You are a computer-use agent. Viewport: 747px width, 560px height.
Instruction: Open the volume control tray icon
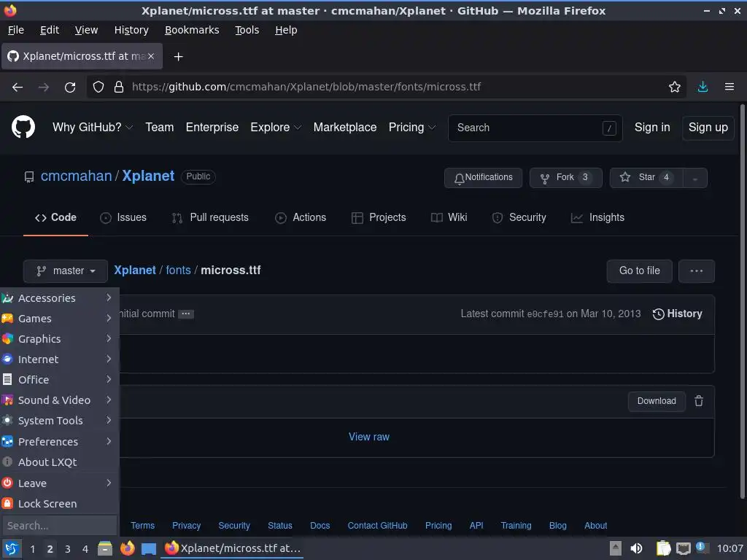636,548
